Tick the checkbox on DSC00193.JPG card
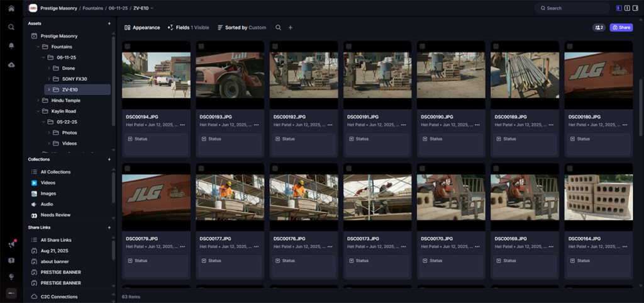The image size is (644, 303). [201, 47]
